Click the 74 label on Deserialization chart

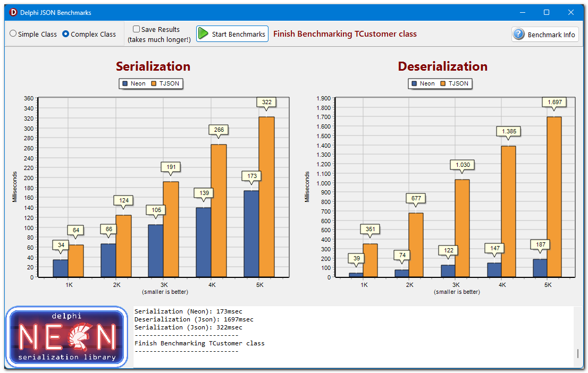[x=402, y=255]
